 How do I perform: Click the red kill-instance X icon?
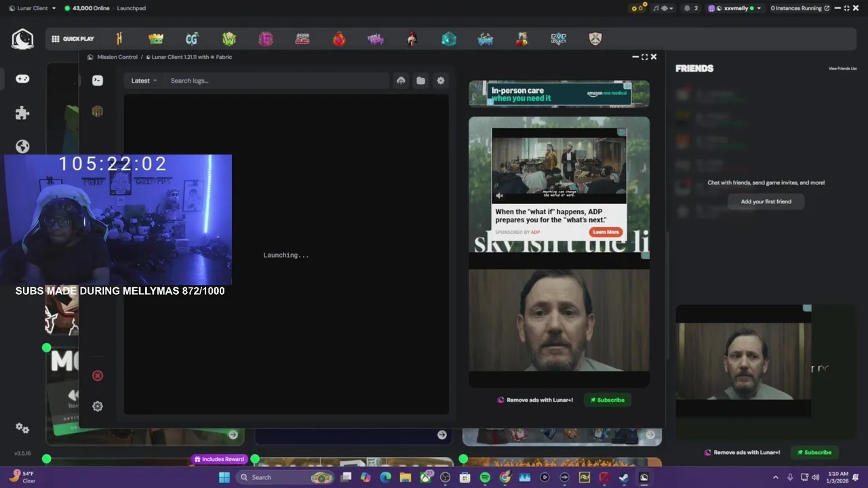click(98, 375)
